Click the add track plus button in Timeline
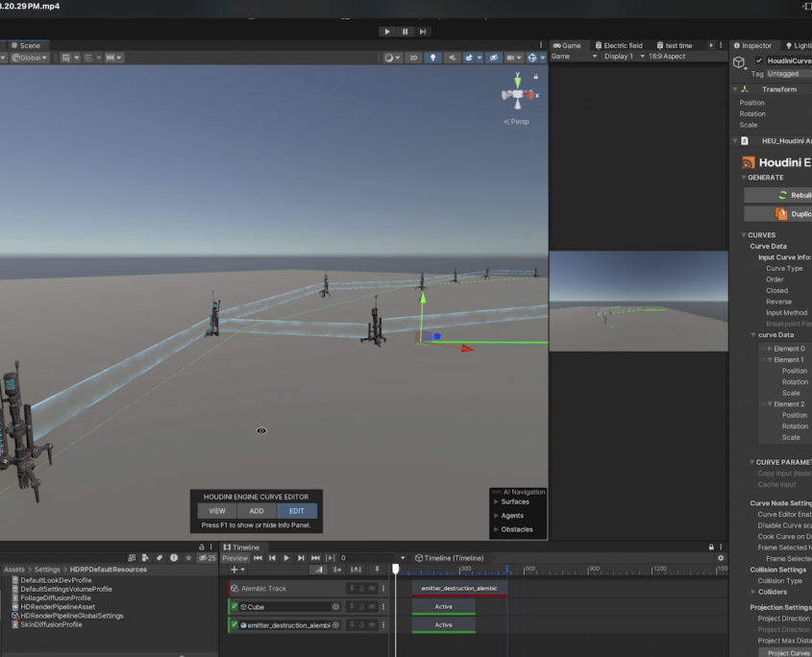812x657 pixels. coord(233,571)
